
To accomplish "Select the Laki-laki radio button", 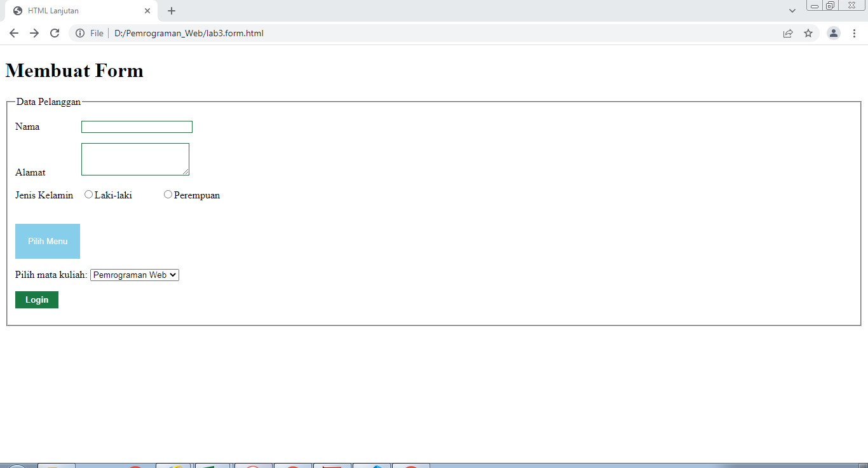I will [x=88, y=194].
